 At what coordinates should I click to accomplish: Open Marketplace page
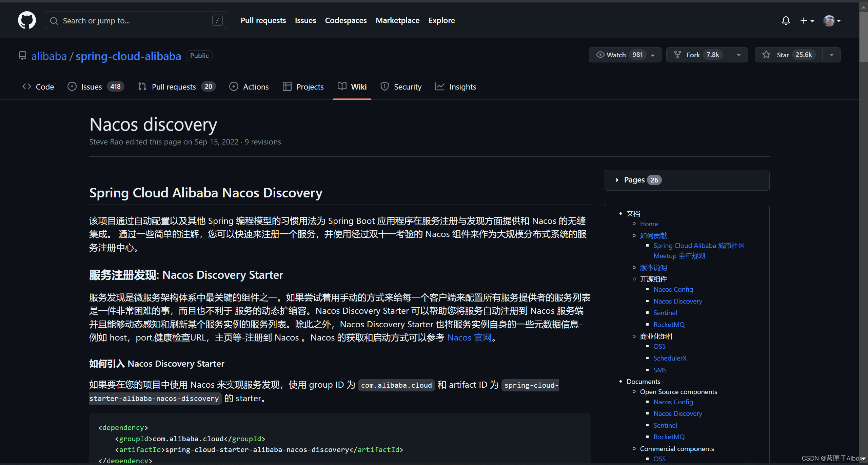click(x=397, y=20)
